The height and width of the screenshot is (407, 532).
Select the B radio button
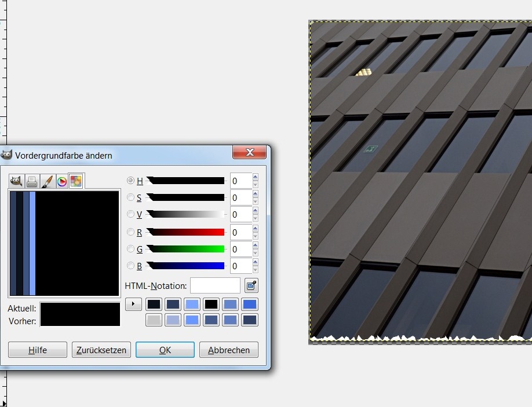(x=130, y=265)
